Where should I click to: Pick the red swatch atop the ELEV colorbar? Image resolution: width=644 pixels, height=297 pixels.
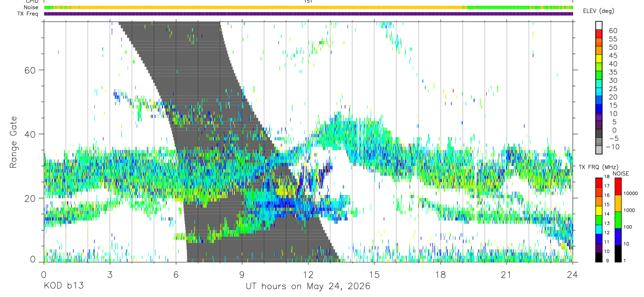[599, 33]
